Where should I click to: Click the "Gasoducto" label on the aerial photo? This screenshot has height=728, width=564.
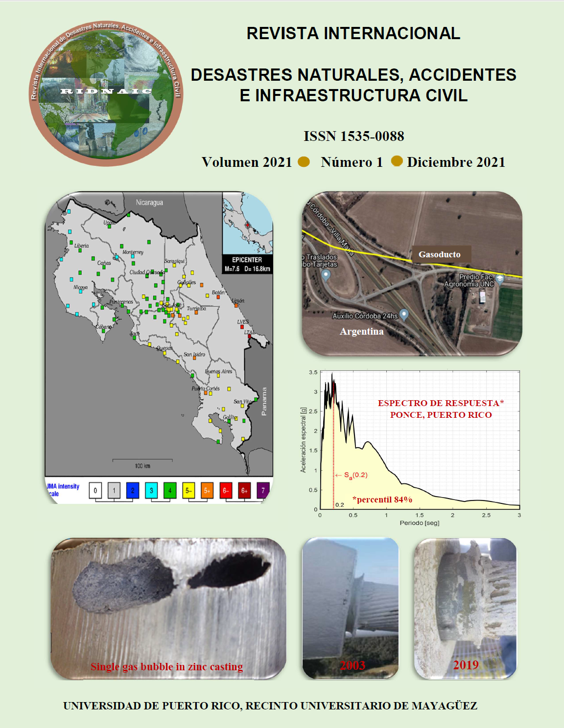click(x=440, y=254)
